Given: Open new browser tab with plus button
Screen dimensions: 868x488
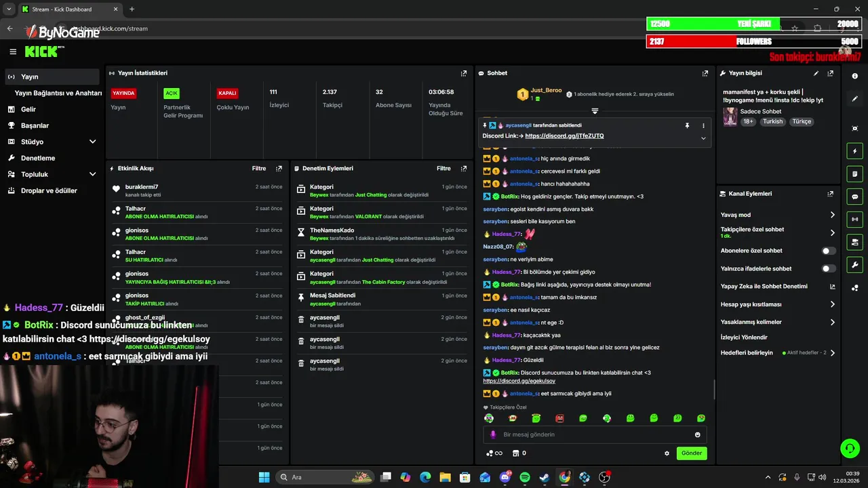Looking at the screenshot, I should pos(132,9).
